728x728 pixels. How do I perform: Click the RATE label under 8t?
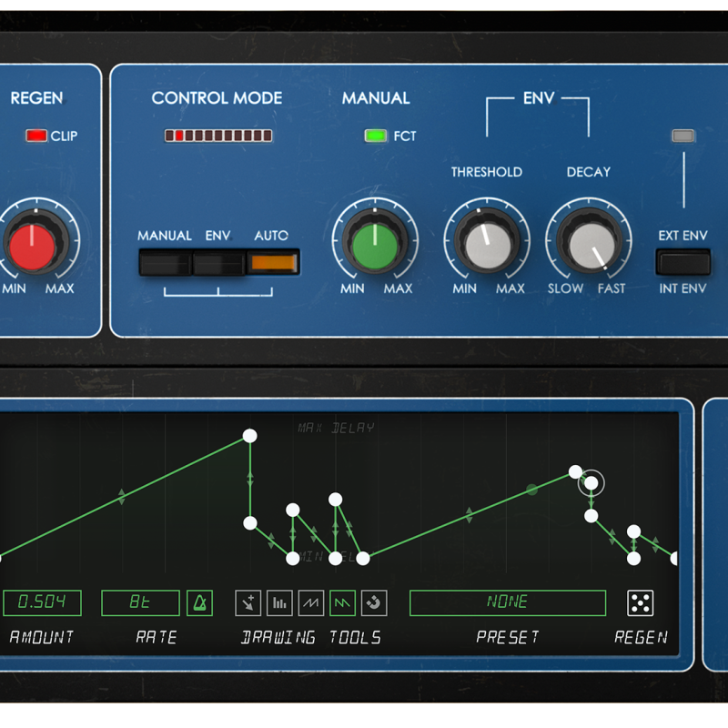click(157, 637)
